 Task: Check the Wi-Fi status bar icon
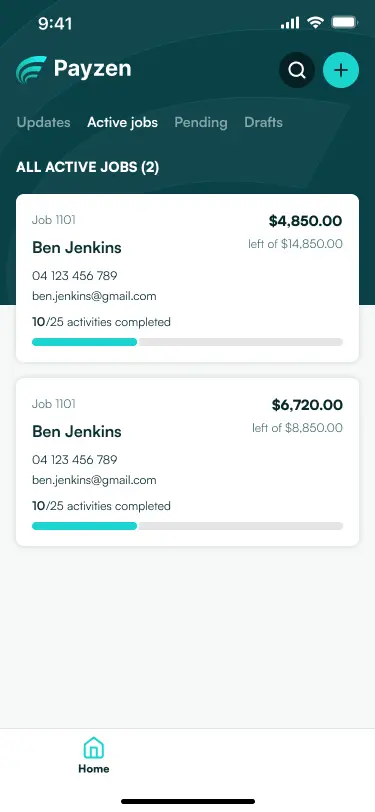pos(314,23)
